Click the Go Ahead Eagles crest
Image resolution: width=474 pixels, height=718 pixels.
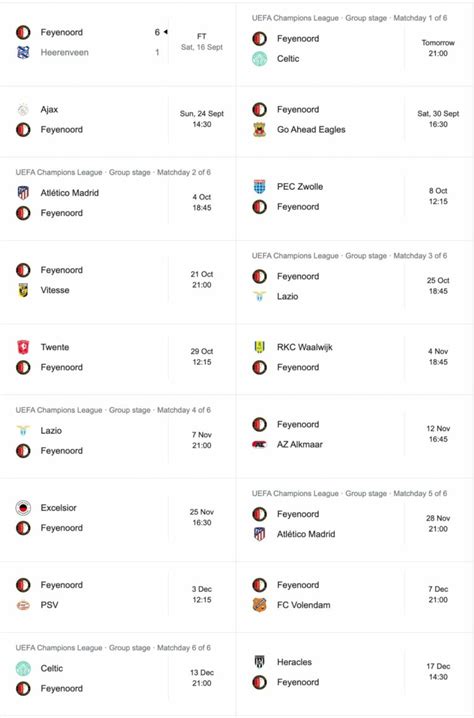tap(259, 130)
